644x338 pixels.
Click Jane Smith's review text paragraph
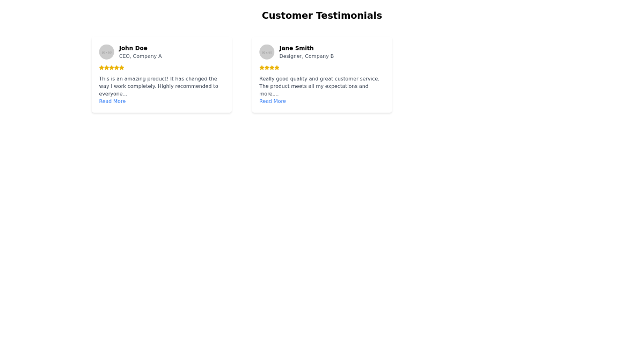[x=319, y=86]
